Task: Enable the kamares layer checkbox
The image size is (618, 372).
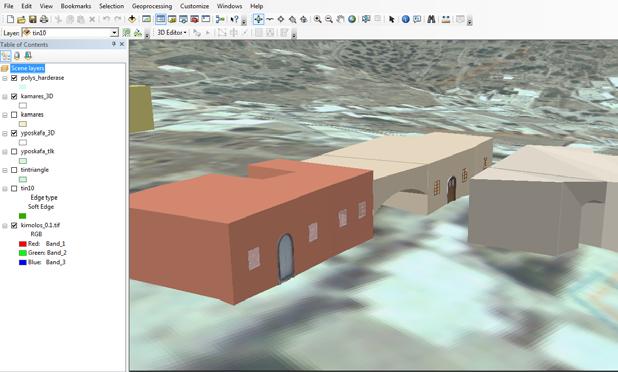Action: coord(14,115)
